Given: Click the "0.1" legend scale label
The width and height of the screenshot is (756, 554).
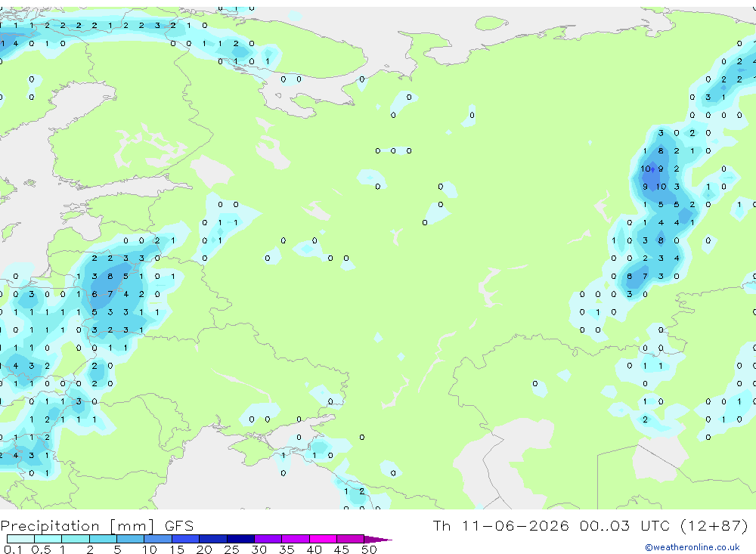Looking at the screenshot, I should click(13, 549).
